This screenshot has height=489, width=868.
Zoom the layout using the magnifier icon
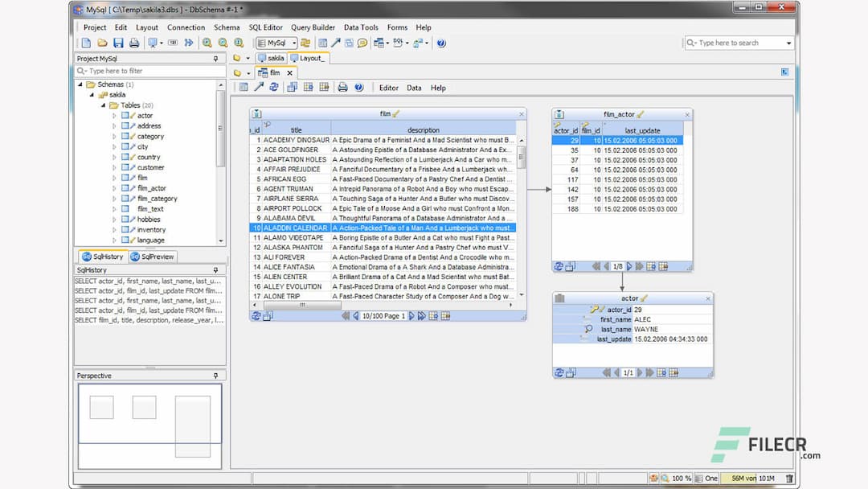click(207, 42)
